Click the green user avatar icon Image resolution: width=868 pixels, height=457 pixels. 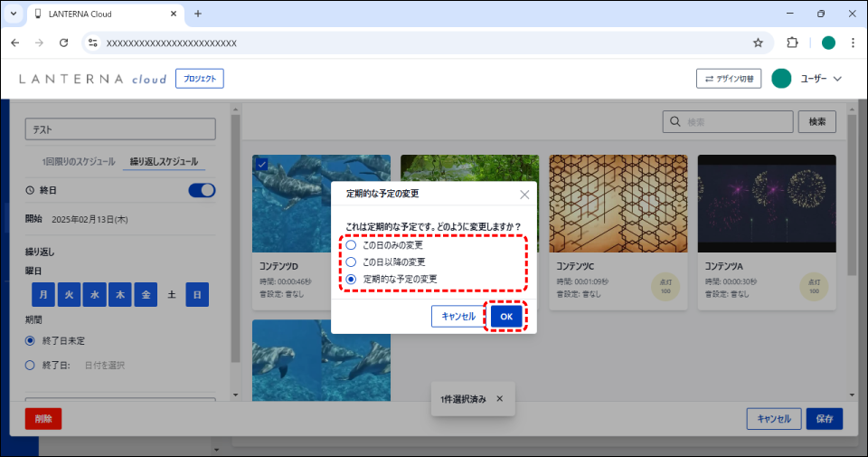(x=782, y=79)
